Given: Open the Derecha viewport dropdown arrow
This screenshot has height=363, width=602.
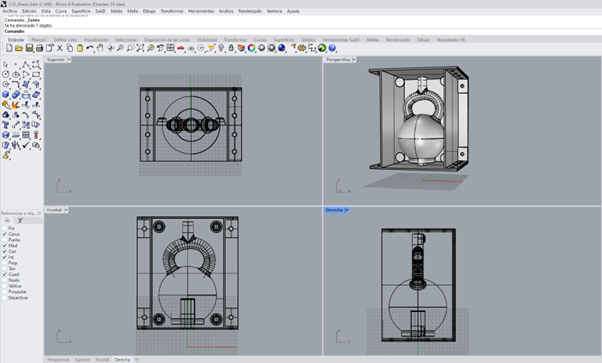Looking at the screenshot, I should tap(347, 210).
